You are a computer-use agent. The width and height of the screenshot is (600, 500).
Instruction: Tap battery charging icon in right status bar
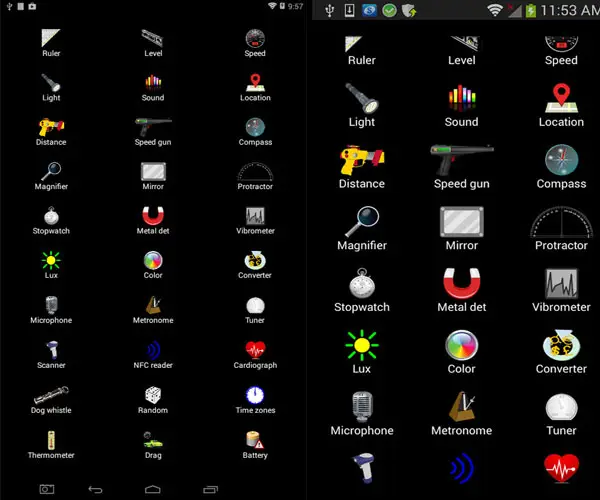tap(530, 10)
